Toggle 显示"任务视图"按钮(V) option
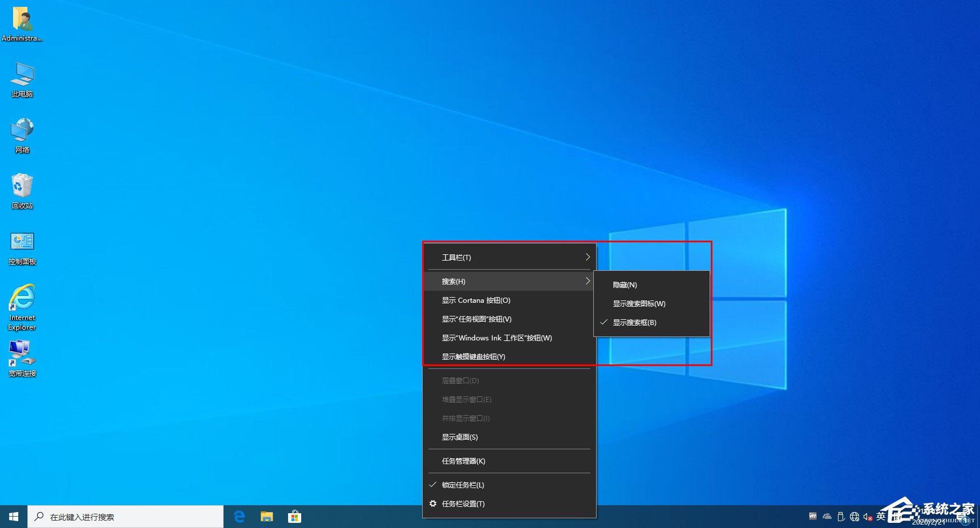Screen dimensions: 980x528 (x=509, y=319)
